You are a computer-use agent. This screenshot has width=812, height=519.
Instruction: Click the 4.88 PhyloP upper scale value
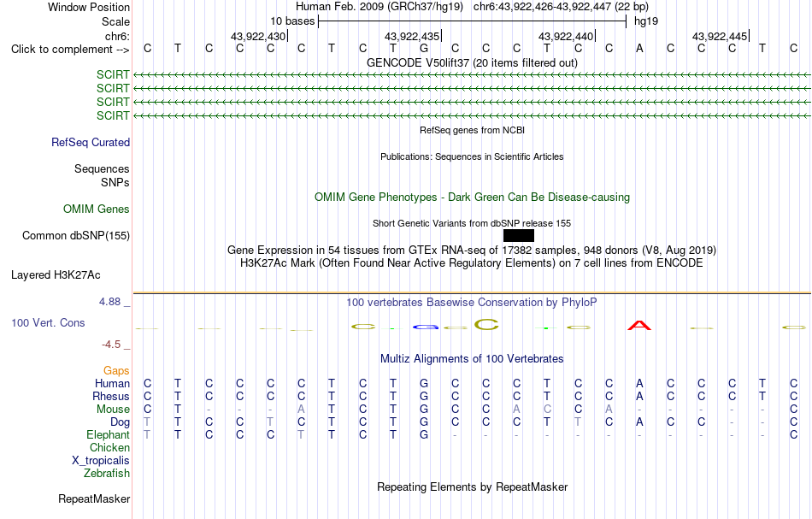click(109, 302)
